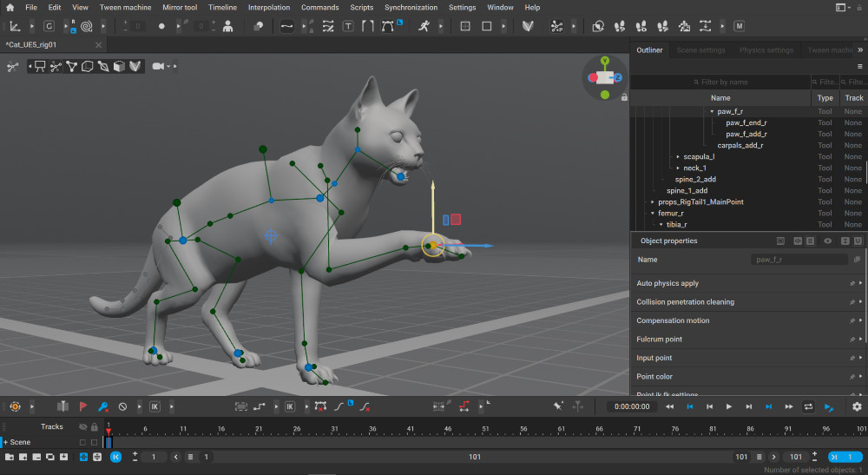Click the red square handle near the paw manipulator
Screen dimensions: 868x475
456,220
